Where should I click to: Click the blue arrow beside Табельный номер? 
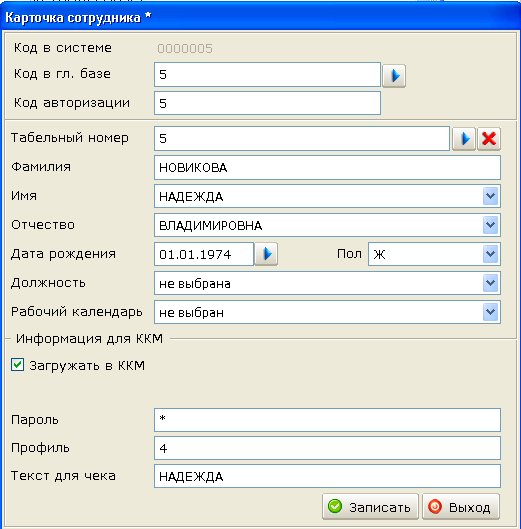pos(464,139)
